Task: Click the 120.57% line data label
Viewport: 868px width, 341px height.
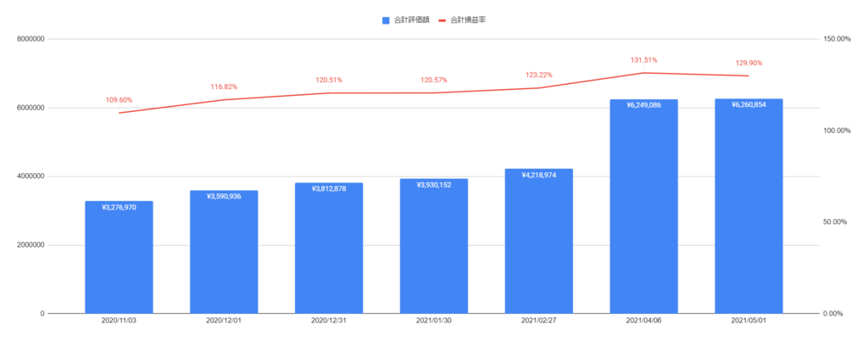Action: (x=434, y=81)
